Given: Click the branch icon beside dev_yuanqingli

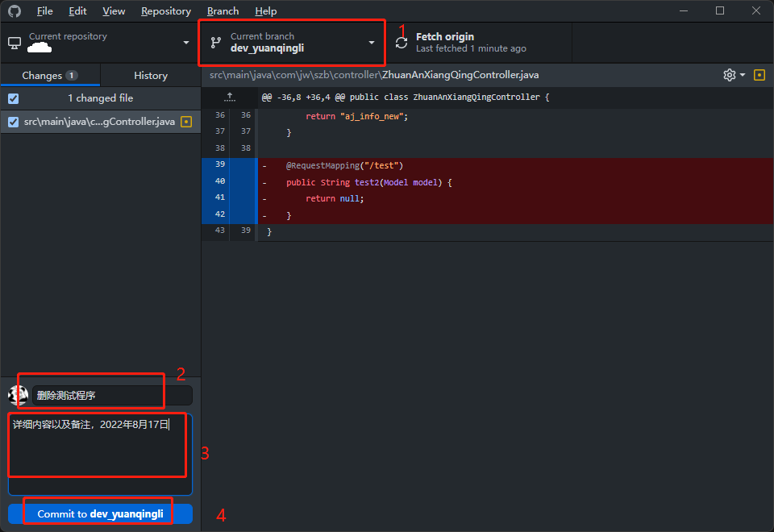Looking at the screenshot, I should [x=216, y=43].
